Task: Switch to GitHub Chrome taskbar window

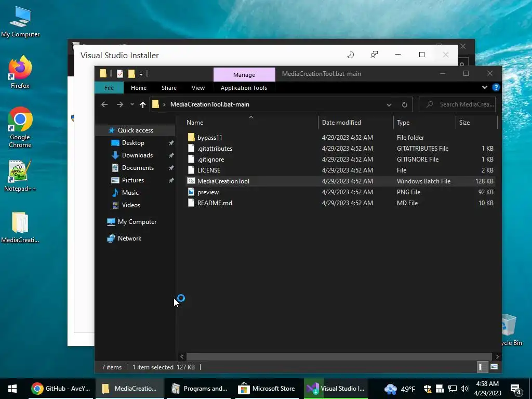Action: tap(61, 389)
